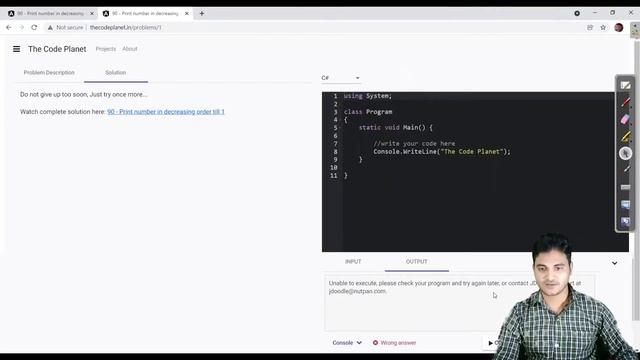The image size is (640, 360).
Task: Open the About link in header
Action: pos(130,49)
